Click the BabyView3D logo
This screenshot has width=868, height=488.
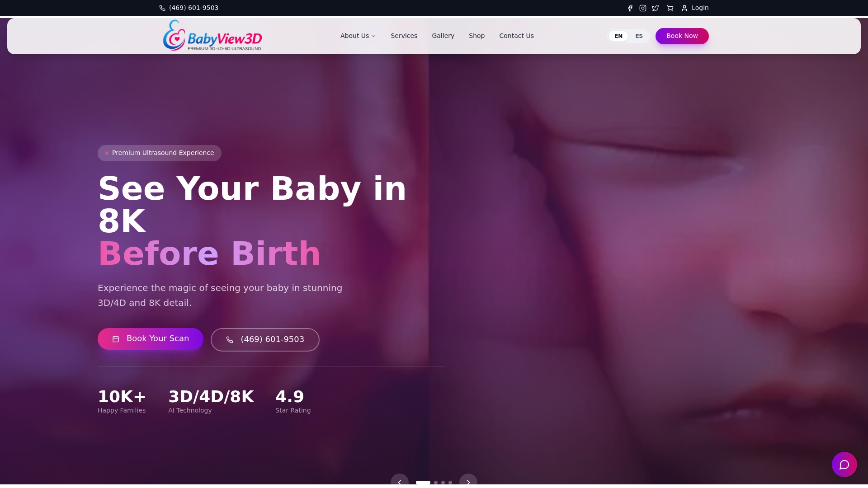pos(212,35)
